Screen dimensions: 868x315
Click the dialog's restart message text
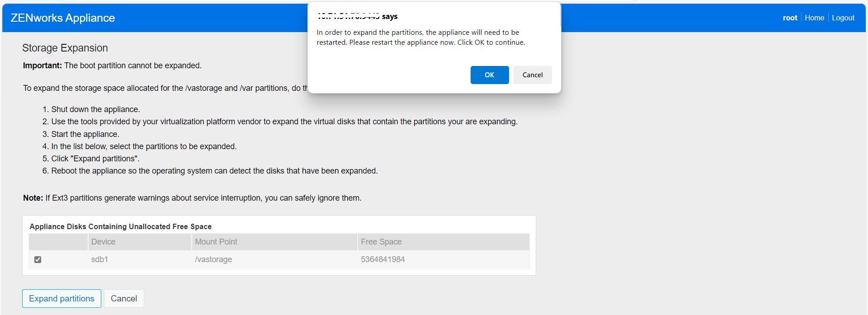coord(420,38)
